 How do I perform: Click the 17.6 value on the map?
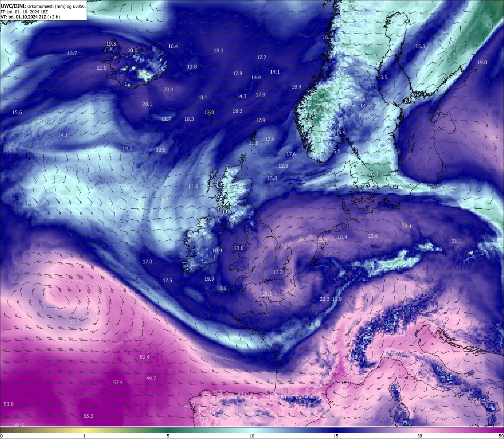tap(291, 154)
